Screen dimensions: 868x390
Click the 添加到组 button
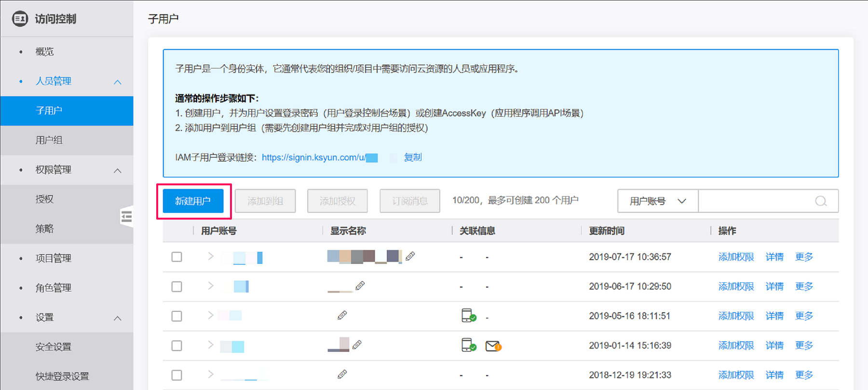[265, 201]
